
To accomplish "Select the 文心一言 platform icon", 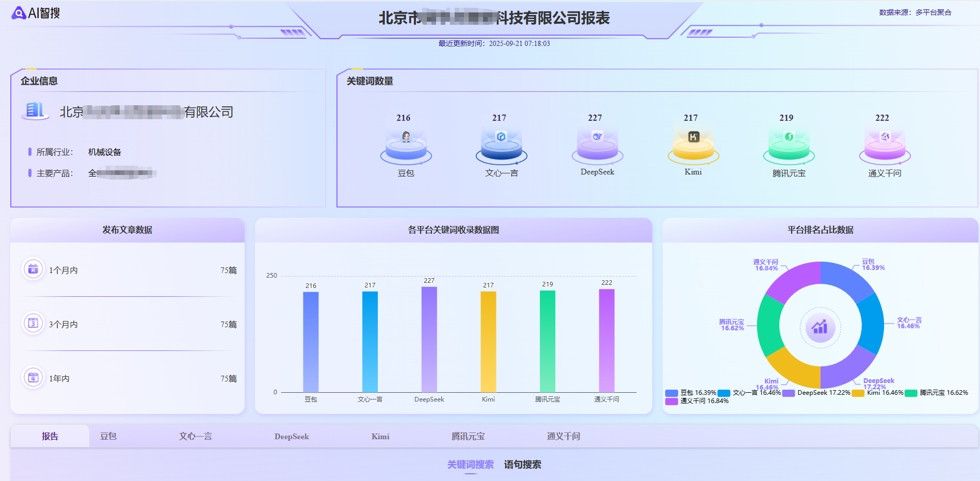I will click(x=501, y=145).
